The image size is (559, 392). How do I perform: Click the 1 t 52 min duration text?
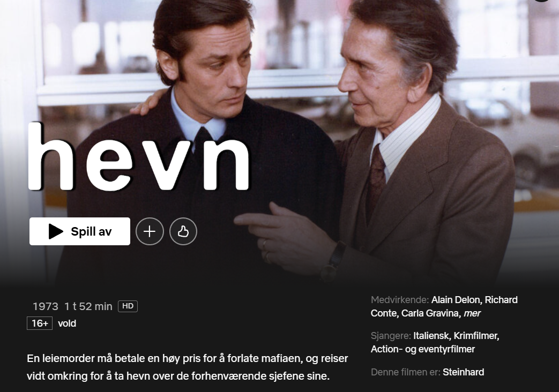[88, 306]
